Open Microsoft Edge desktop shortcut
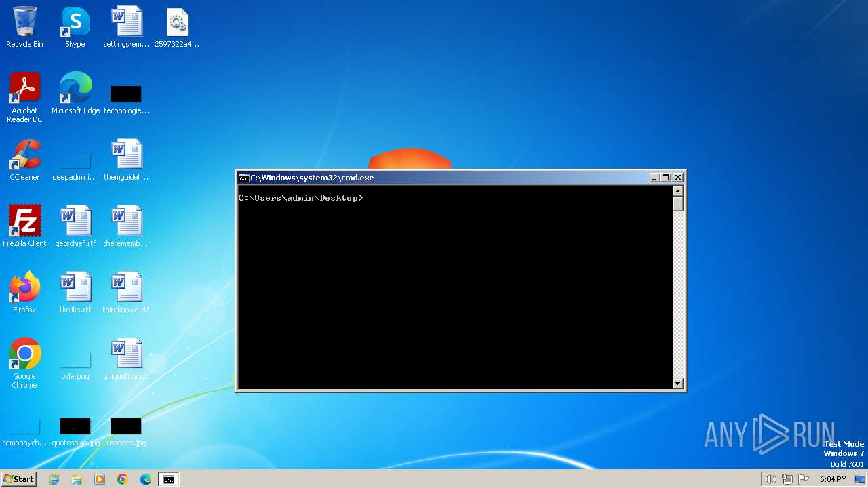The image size is (868, 488). pos(75,94)
